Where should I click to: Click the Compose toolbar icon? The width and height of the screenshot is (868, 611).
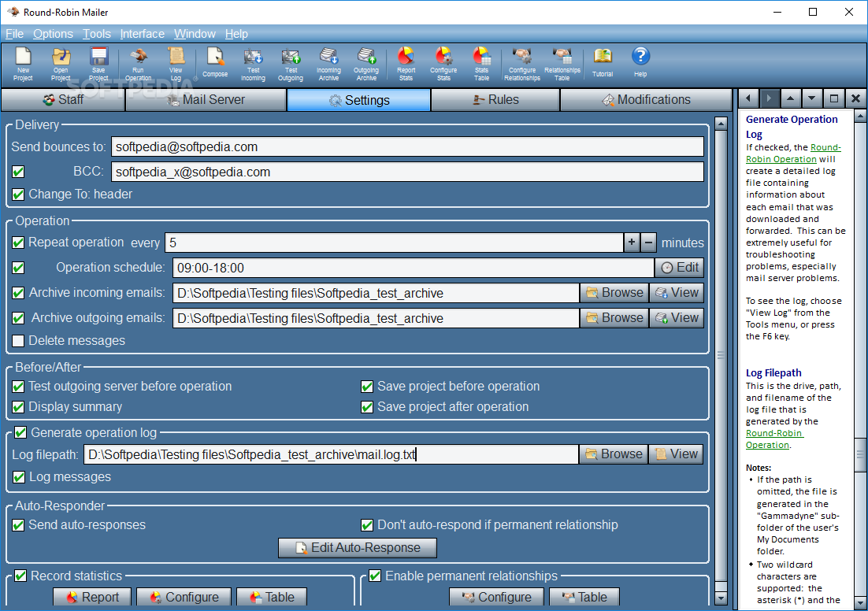[x=215, y=62]
